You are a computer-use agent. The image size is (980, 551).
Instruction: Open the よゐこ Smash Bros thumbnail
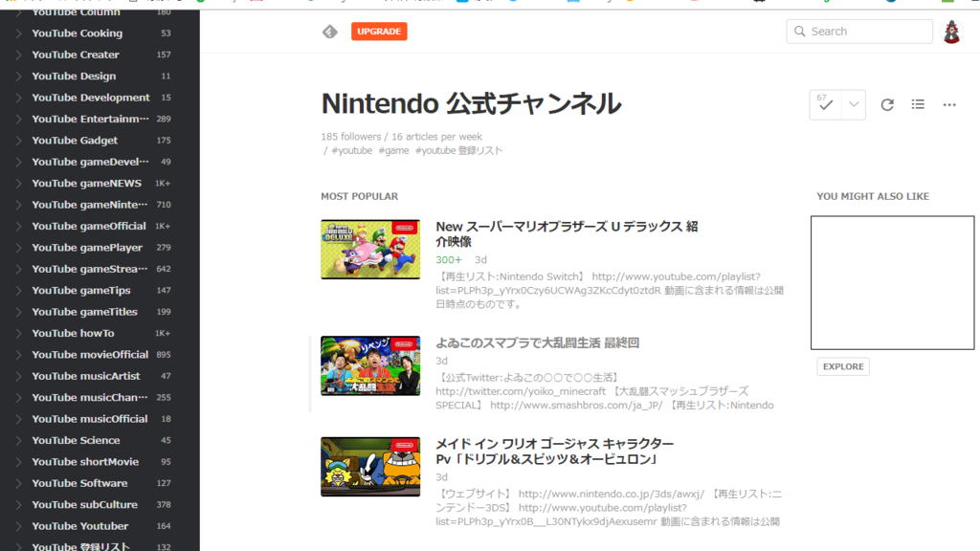click(370, 365)
